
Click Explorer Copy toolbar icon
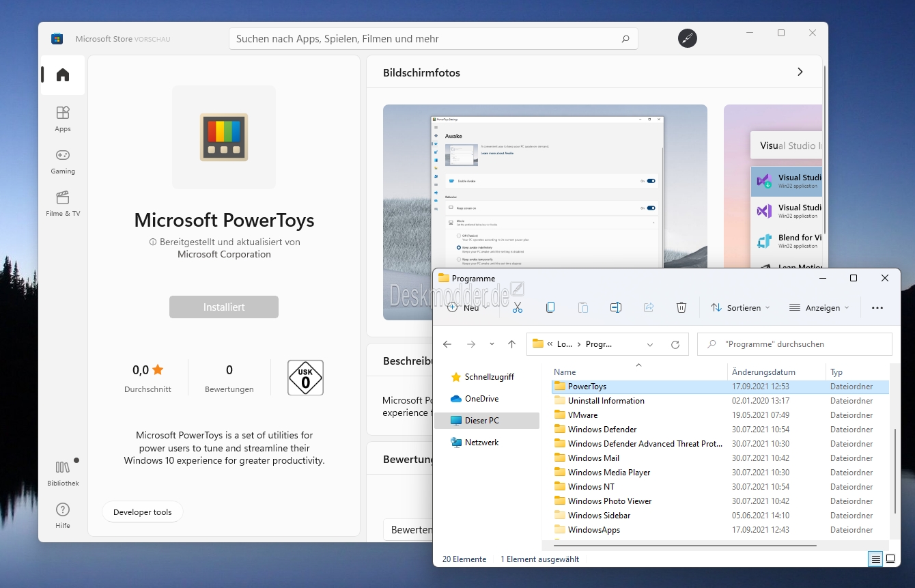click(550, 308)
